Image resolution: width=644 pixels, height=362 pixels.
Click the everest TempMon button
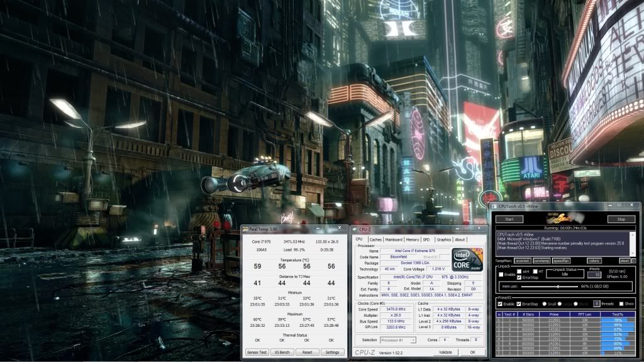523,261
